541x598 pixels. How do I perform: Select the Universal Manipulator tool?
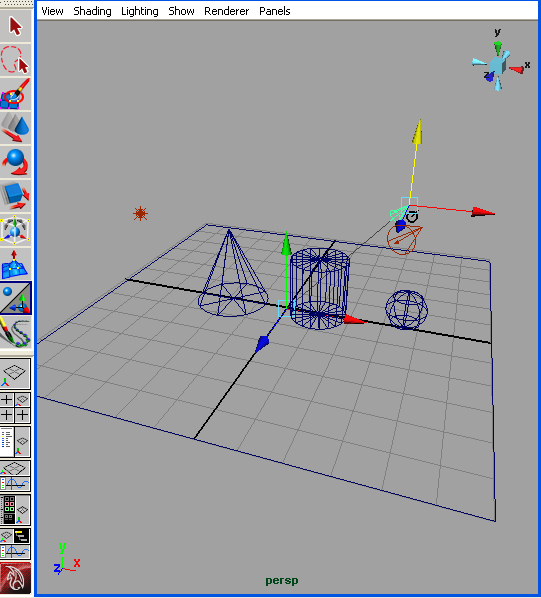point(15,230)
